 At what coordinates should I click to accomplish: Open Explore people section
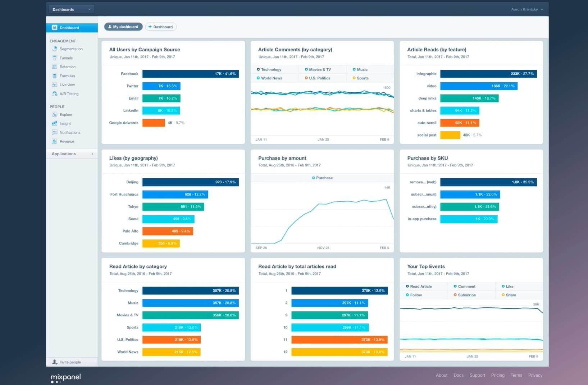pyautogui.click(x=66, y=115)
